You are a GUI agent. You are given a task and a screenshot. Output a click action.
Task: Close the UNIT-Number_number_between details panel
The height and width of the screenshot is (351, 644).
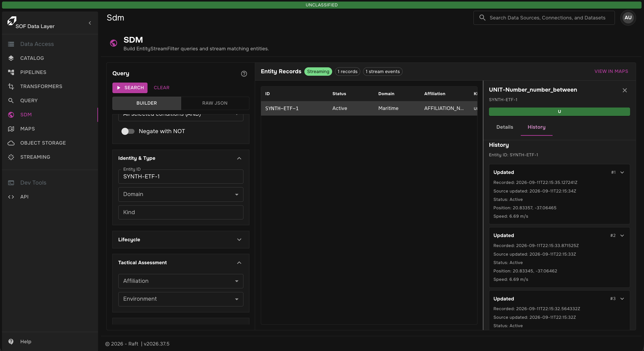pos(625,90)
